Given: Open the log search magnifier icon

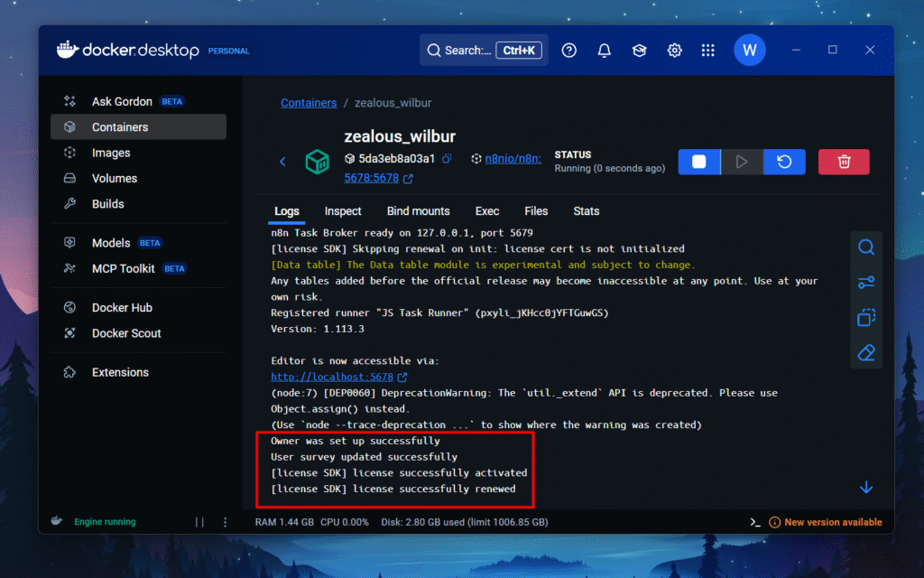Looking at the screenshot, I should 866,247.
